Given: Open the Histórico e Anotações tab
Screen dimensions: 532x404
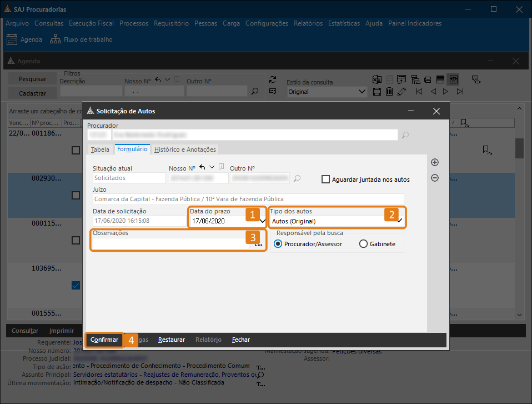Looking at the screenshot, I should coord(185,149).
